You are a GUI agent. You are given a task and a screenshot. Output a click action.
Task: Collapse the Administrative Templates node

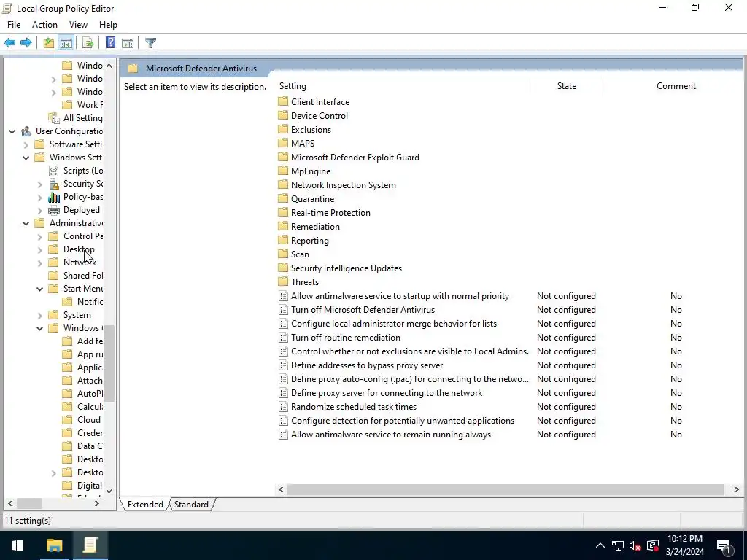(26, 223)
